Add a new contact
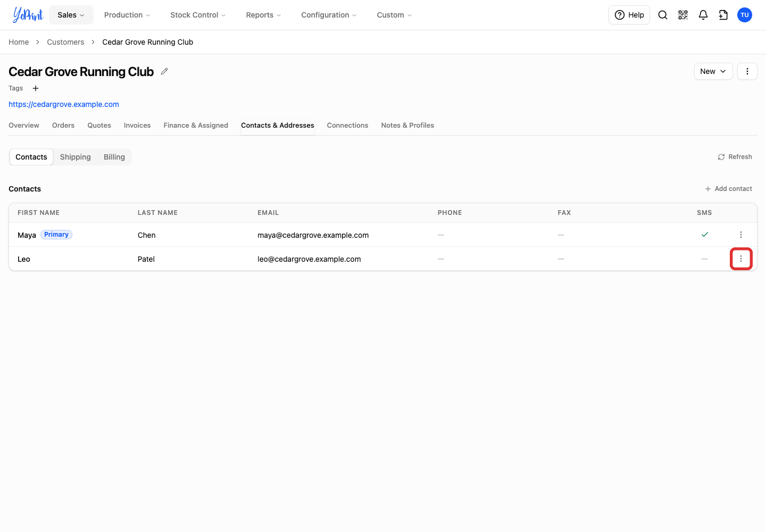The height and width of the screenshot is (532, 766). (728, 189)
